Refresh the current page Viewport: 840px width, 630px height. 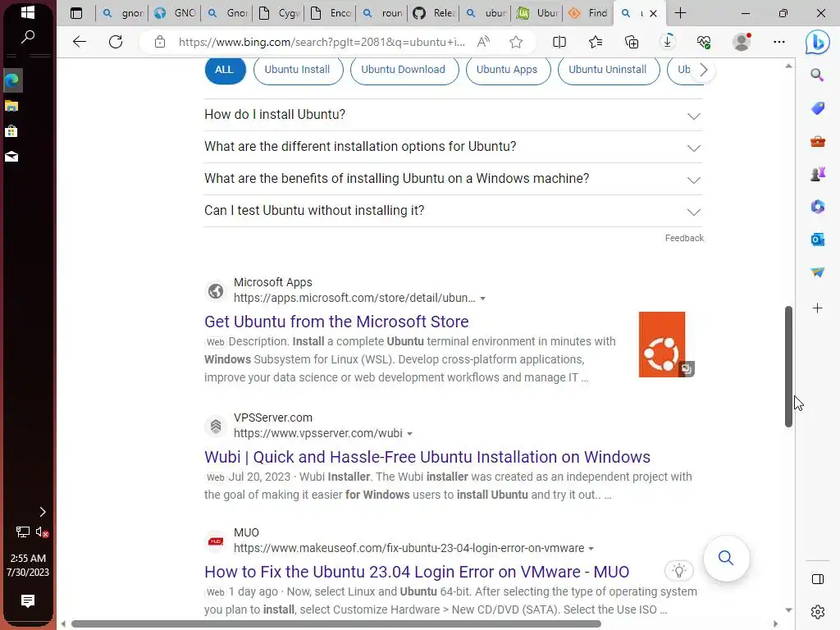pos(116,42)
